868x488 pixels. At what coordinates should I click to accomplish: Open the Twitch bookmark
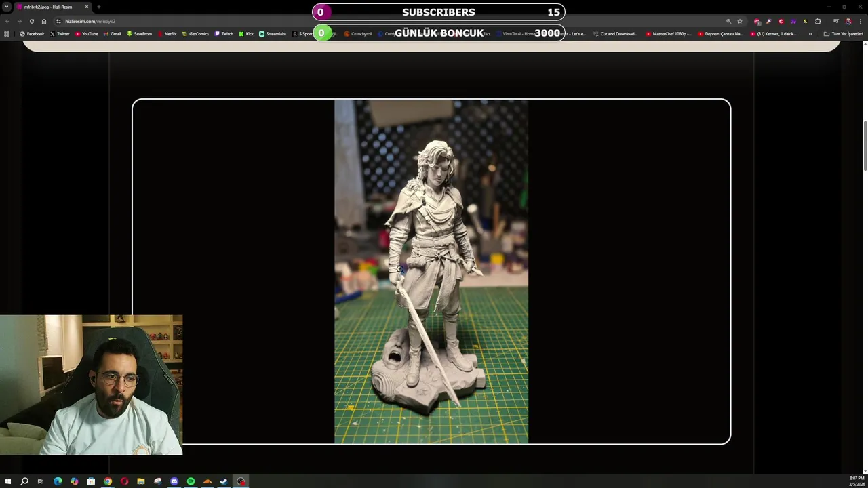[x=224, y=34]
